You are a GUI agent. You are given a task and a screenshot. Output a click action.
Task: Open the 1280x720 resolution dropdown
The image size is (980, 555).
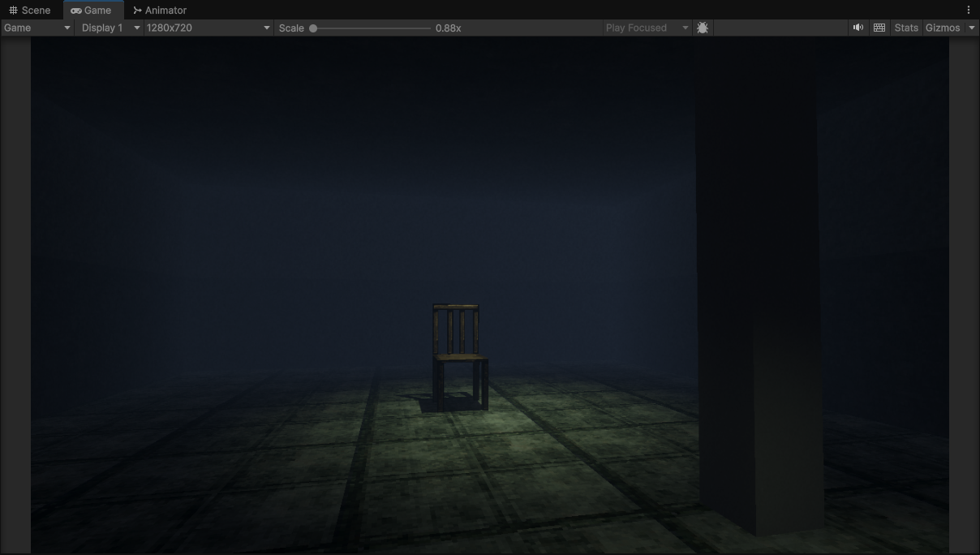[208, 28]
